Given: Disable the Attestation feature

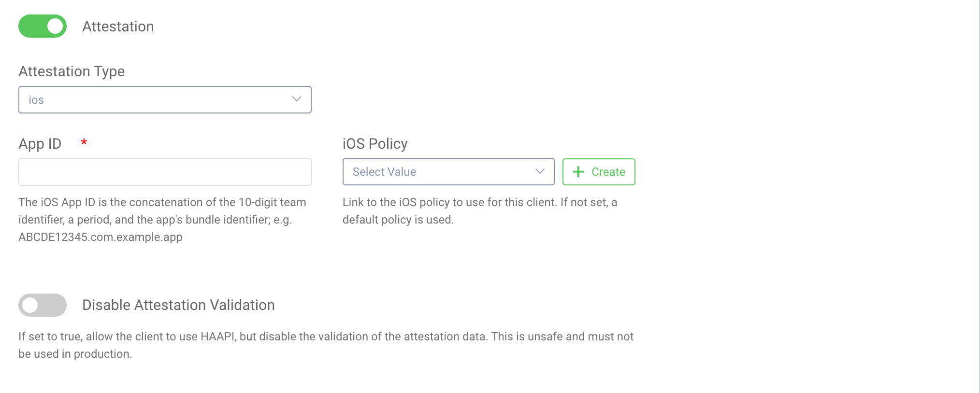Looking at the screenshot, I should pyautogui.click(x=43, y=26).
